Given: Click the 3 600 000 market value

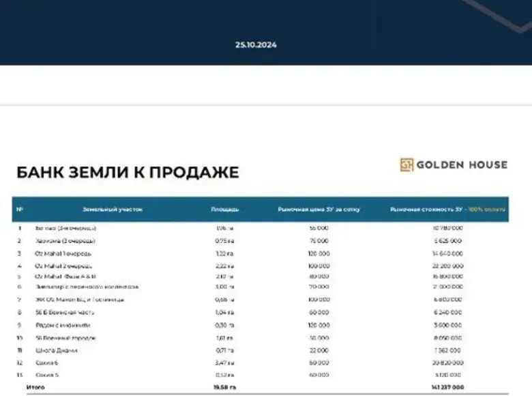Looking at the screenshot, I should (x=448, y=326).
